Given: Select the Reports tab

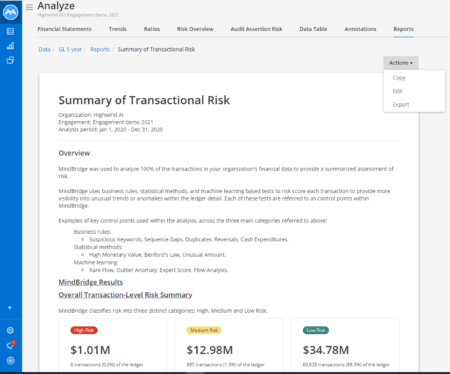Looking at the screenshot, I should [x=403, y=29].
